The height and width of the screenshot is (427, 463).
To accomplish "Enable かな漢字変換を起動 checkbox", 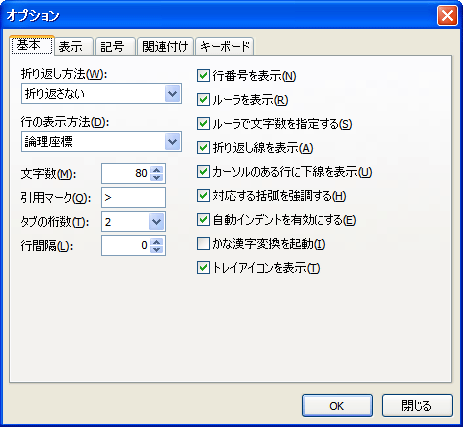I will pos(203,244).
